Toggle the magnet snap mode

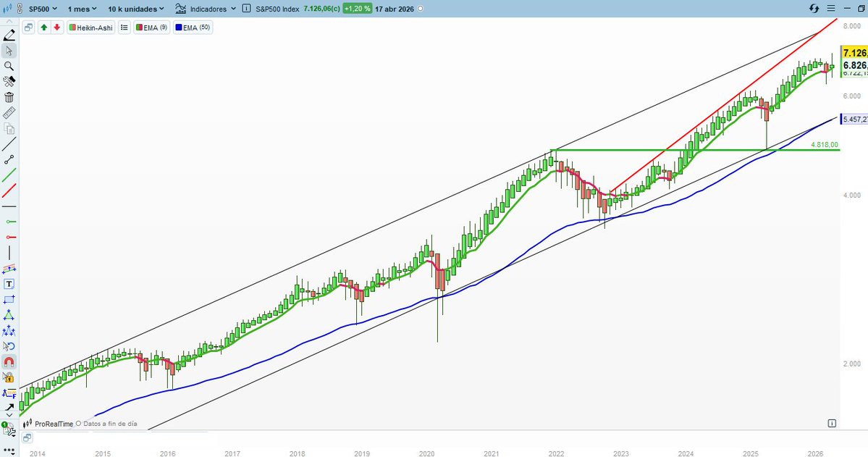click(9, 362)
